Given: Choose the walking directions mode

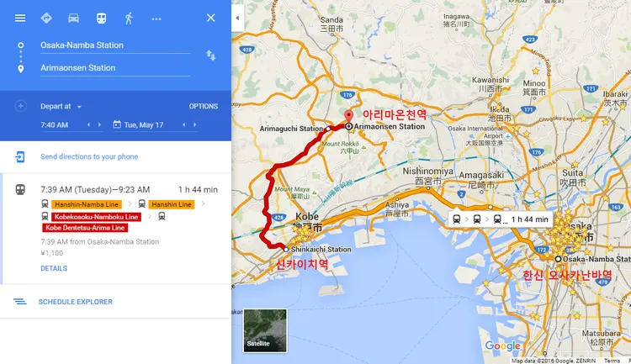Looking at the screenshot, I should click(129, 18).
